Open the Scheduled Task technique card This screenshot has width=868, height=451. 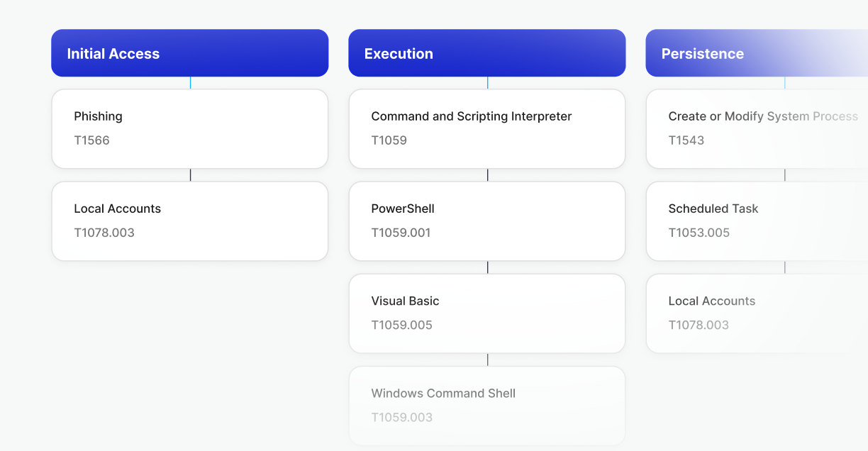click(x=756, y=221)
